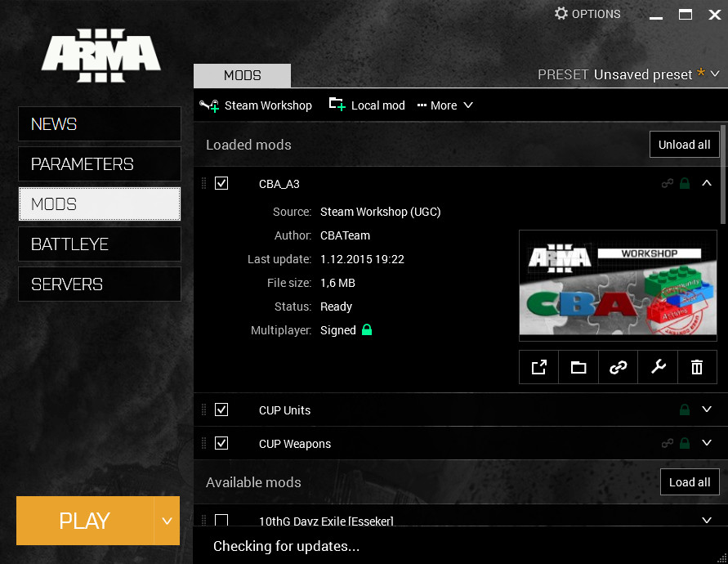This screenshot has width=728, height=564.
Task: Delete CBA_A3 using the trash icon
Action: click(697, 367)
